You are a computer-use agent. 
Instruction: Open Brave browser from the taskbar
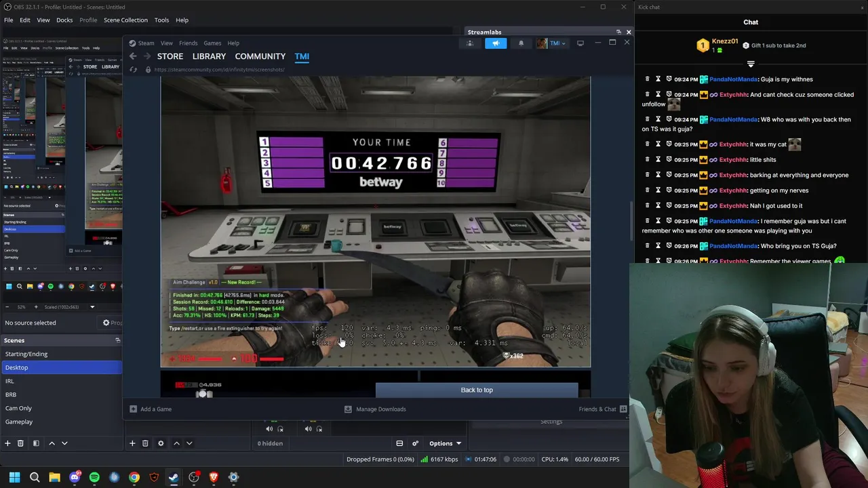pos(214,477)
